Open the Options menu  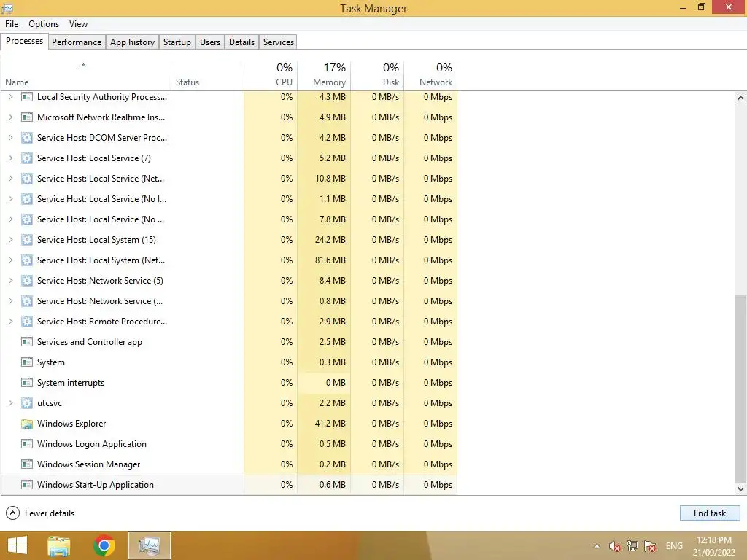44,24
